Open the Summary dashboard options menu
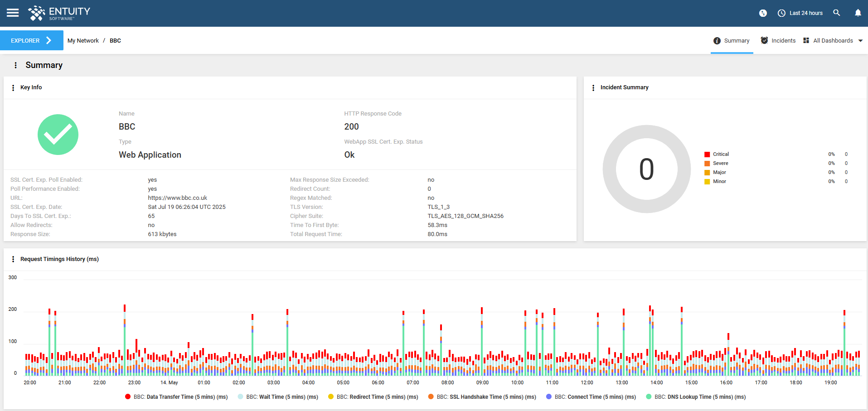Image resolution: width=868 pixels, height=411 pixels. [16, 65]
